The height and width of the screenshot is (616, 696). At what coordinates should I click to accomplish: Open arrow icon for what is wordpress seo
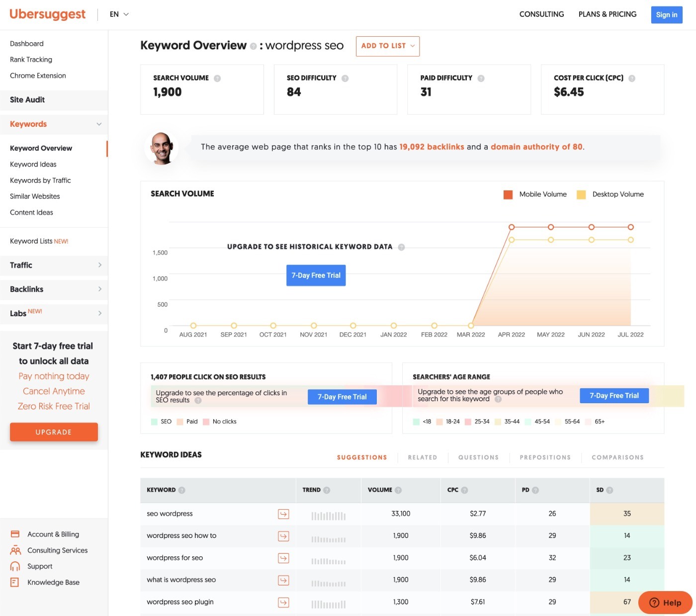(x=283, y=580)
